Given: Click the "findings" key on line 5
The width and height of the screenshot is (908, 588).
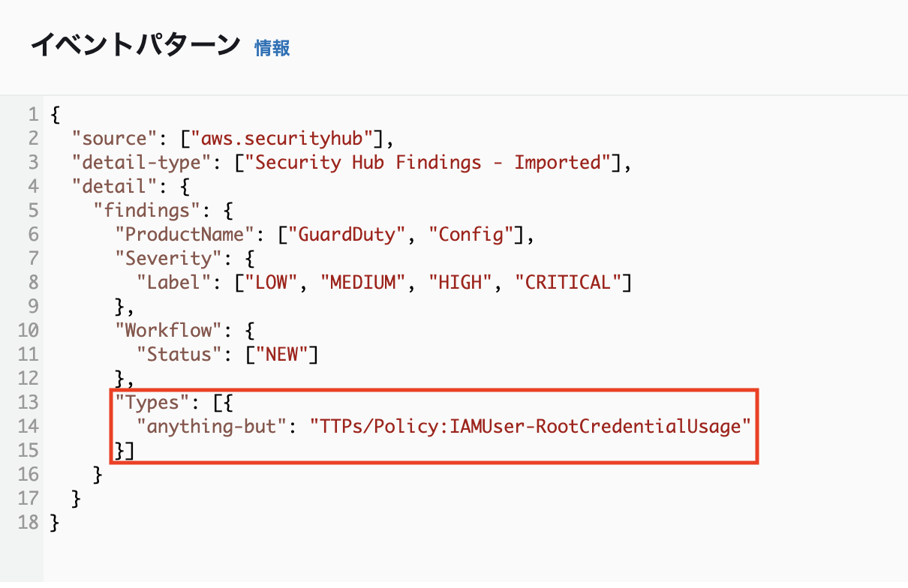Looking at the screenshot, I should click(146, 211).
